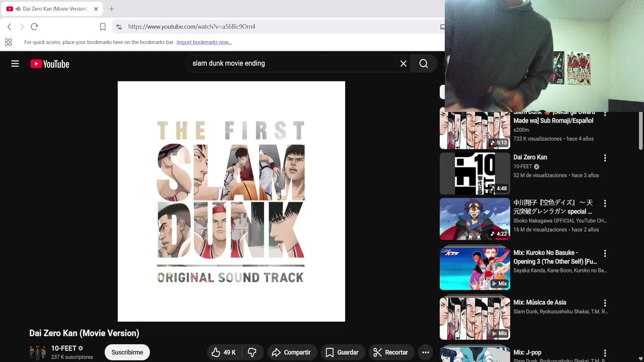Clear the search box with the X
The height and width of the screenshot is (362, 644).
click(x=404, y=63)
